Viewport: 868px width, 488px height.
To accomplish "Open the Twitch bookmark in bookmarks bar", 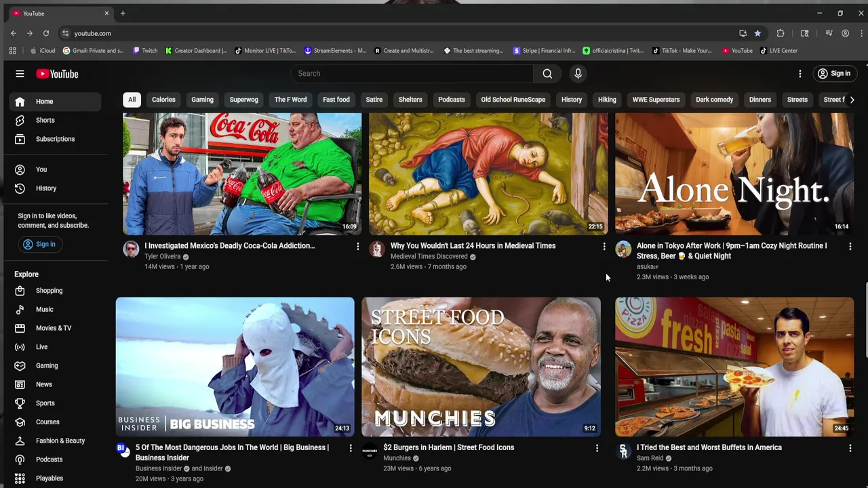I will pyautogui.click(x=145, y=51).
